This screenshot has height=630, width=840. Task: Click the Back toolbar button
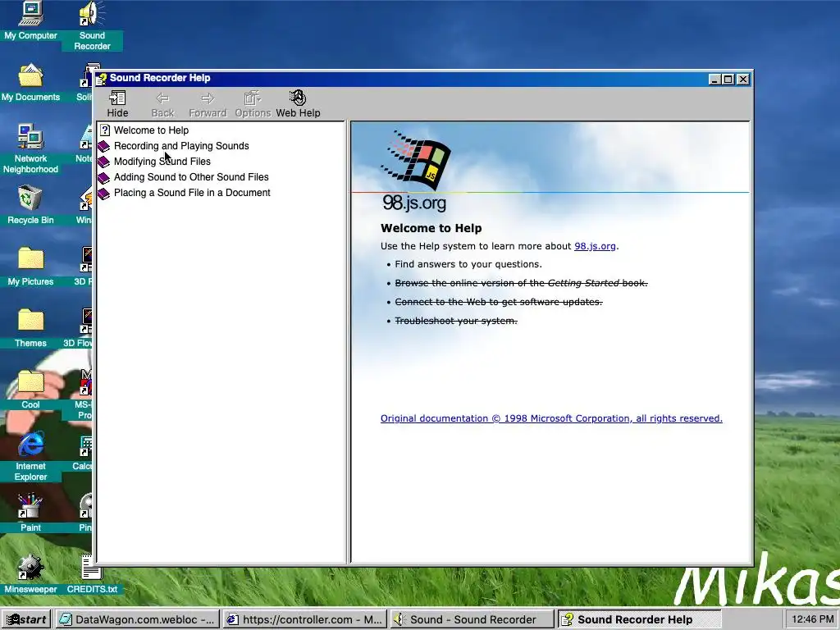[162, 104]
